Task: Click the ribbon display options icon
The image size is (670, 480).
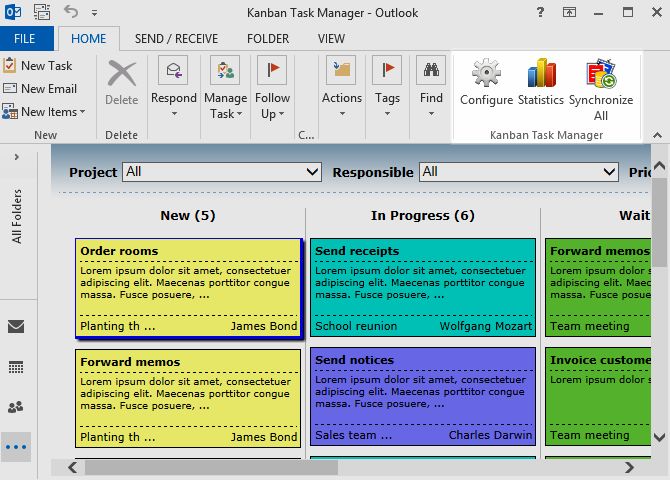Action: click(569, 12)
